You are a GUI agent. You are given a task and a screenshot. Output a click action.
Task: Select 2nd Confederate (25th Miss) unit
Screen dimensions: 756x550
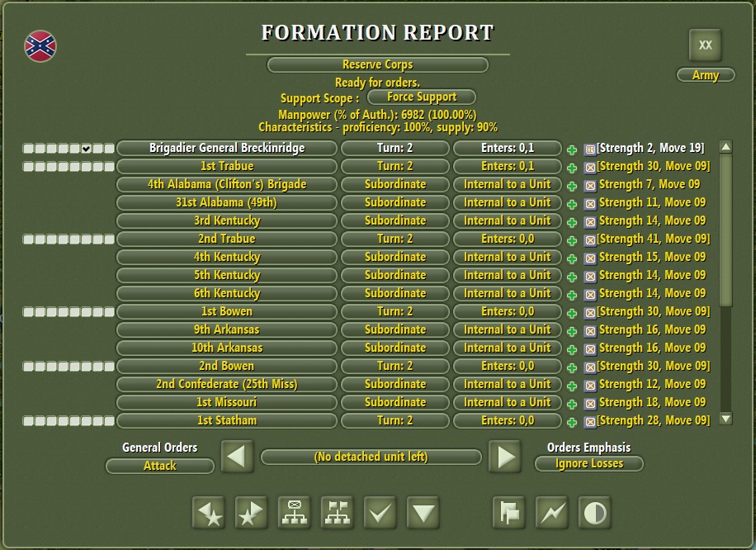(x=227, y=384)
